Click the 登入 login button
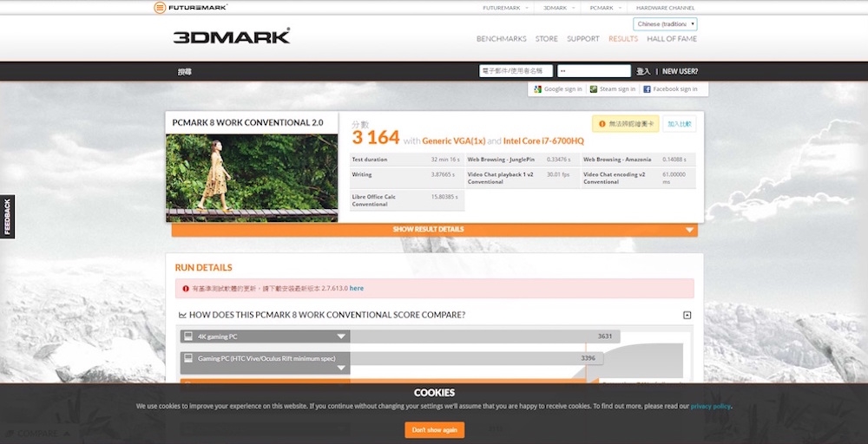 642,71
